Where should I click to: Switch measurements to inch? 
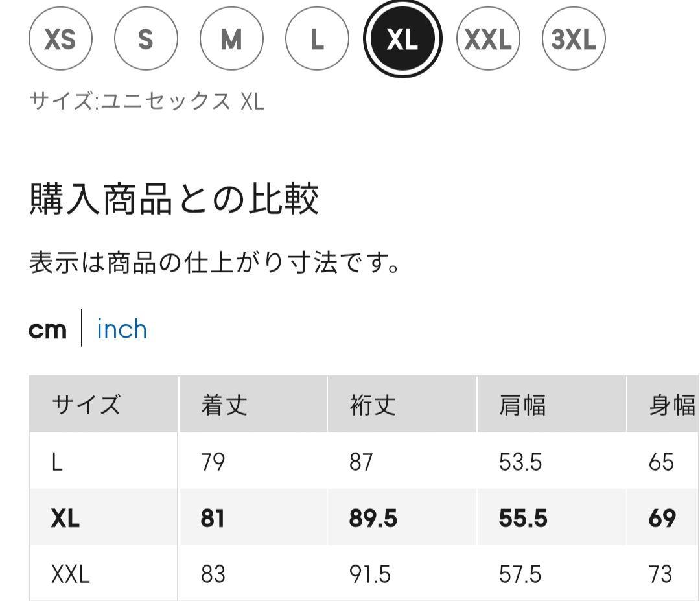click(x=122, y=329)
